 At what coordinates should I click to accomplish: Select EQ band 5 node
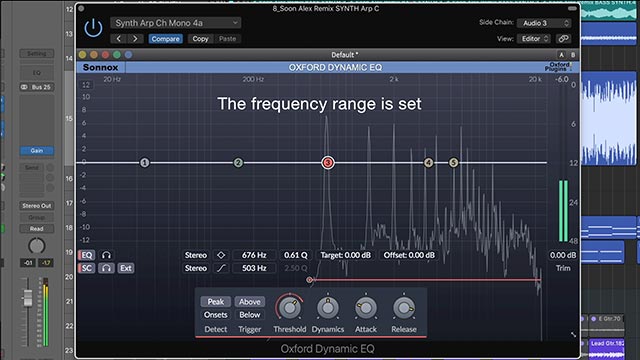[453, 163]
